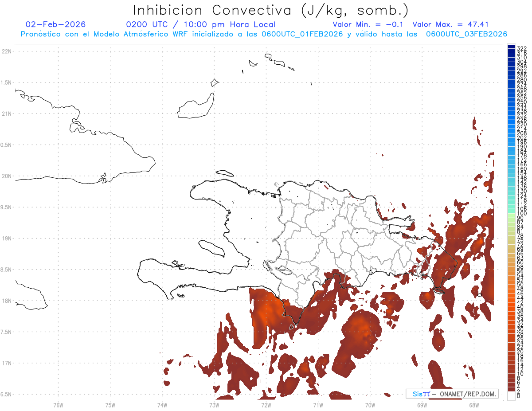Click the 'Valor Min. = -0.1' text
Viewport: 532px width, 411px height.
369,24
